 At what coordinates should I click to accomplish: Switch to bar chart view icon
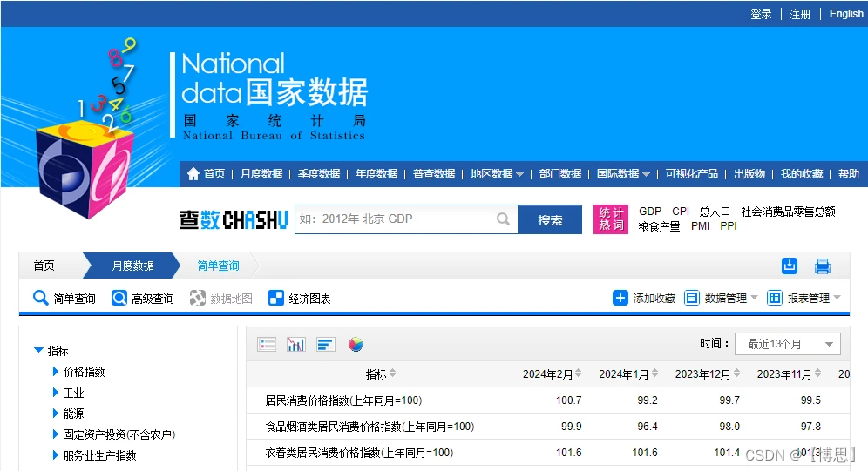[296, 345]
